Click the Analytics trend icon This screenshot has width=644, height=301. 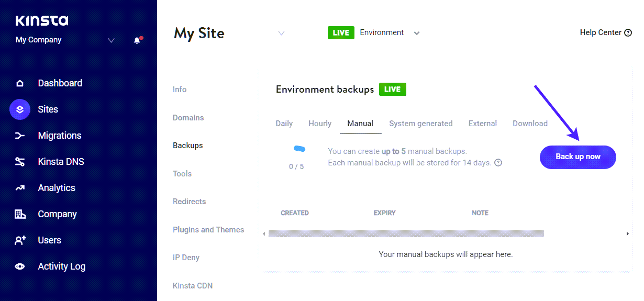tap(20, 188)
